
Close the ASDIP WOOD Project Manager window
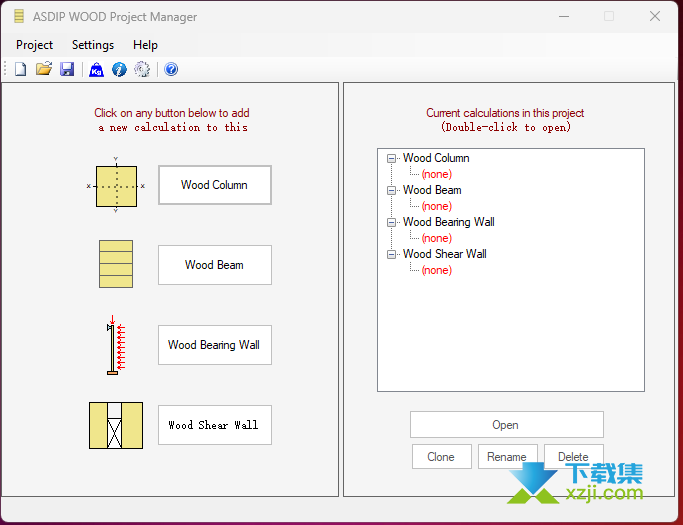tap(655, 17)
